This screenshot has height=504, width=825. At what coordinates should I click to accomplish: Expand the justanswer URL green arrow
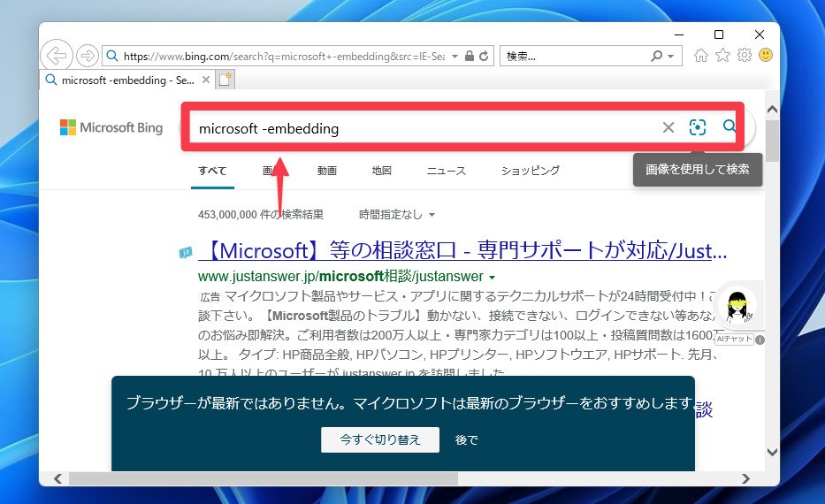click(492, 278)
